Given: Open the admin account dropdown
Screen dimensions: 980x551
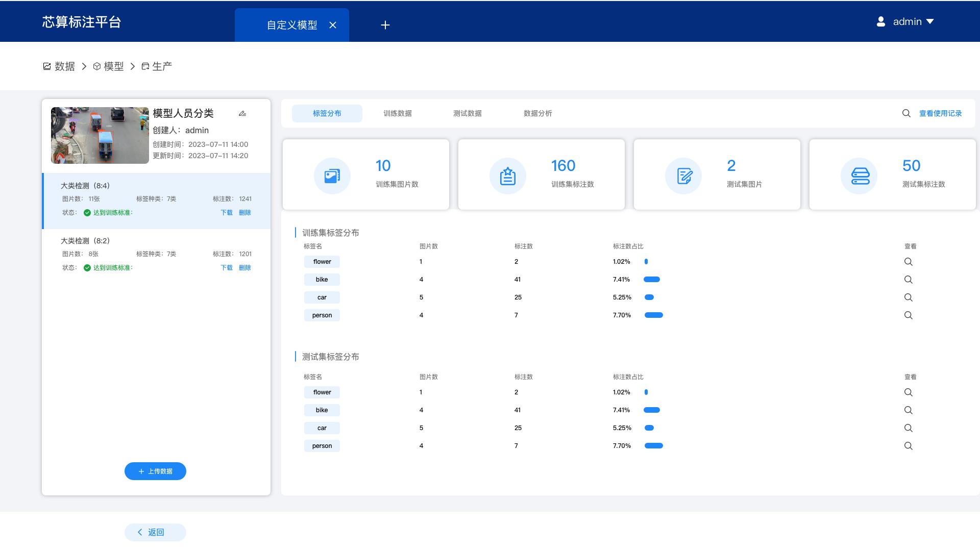Looking at the screenshot, I should click(930, 21).
